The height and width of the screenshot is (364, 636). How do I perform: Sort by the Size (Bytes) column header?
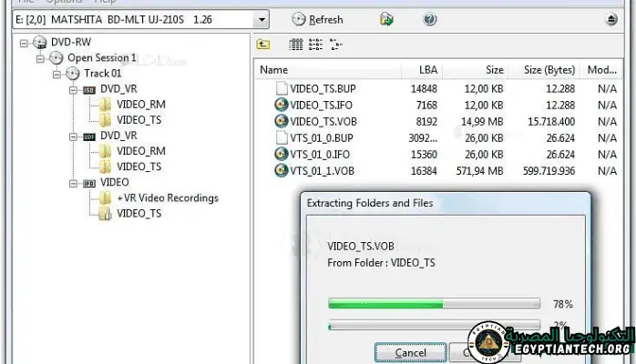[x=549, y=69]
